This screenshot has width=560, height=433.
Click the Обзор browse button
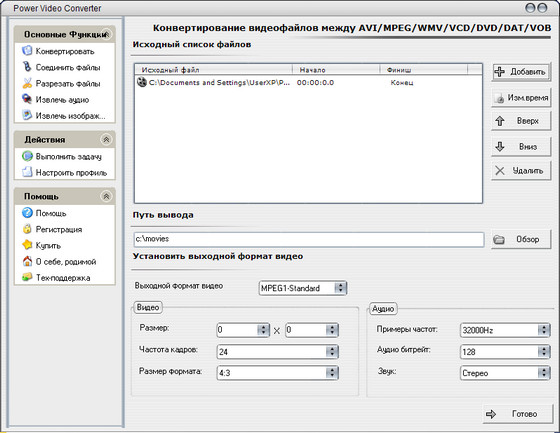pos(521,239)
